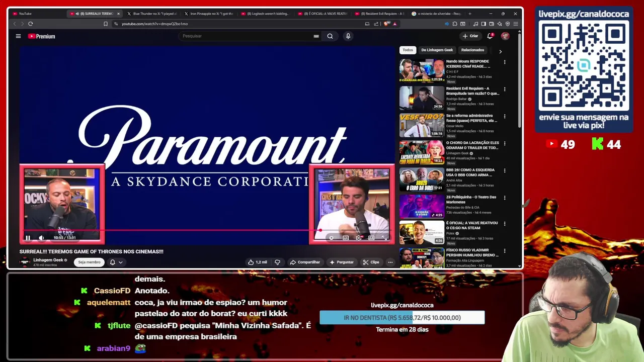Screen dimensions: 644x362
Task: Click the Clipe scissors button
Action: 371,262
